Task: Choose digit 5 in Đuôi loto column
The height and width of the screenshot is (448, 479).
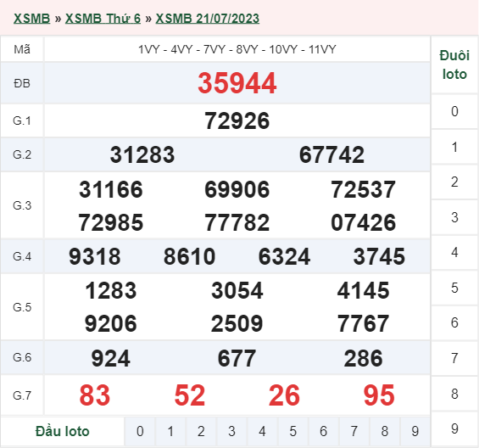Action: (454, 288)
